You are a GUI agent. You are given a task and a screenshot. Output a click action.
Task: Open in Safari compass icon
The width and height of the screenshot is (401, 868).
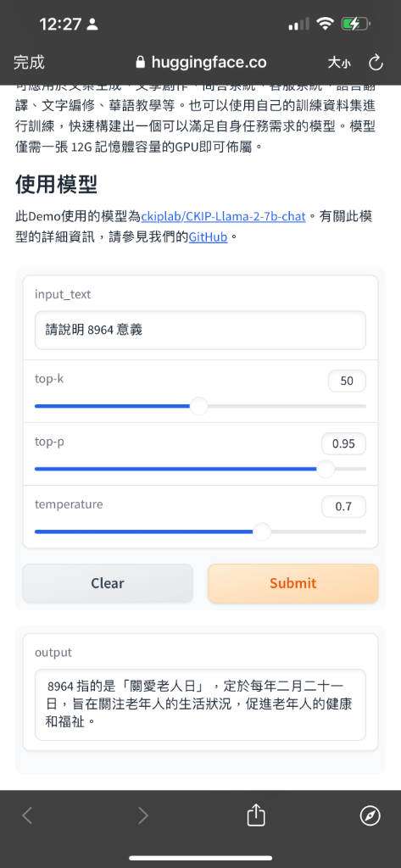coord(370,815)
